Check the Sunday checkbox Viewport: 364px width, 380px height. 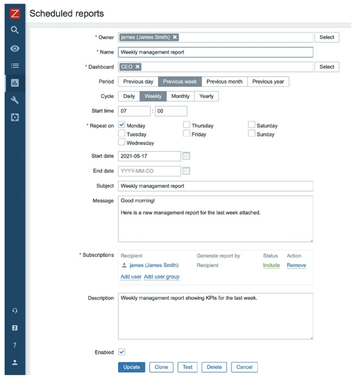[252, 133]
